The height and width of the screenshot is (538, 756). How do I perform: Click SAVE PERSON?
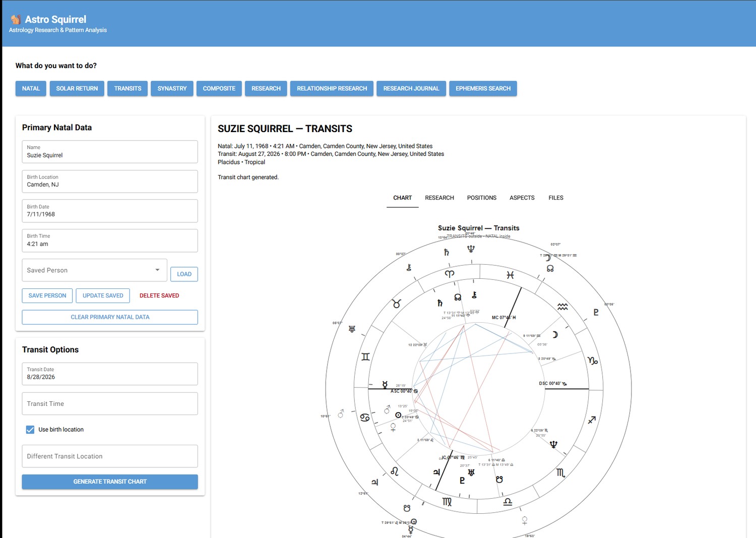point(47,295)
